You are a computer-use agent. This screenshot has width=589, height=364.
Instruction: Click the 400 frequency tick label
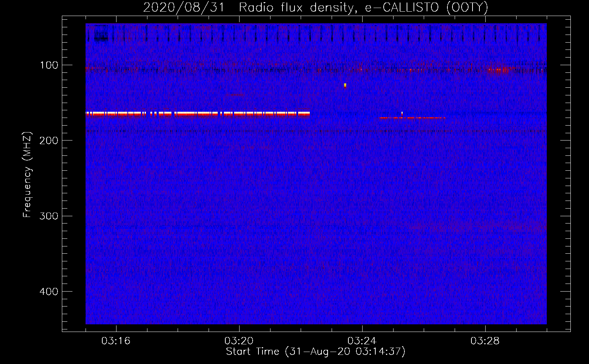(49, 292)
